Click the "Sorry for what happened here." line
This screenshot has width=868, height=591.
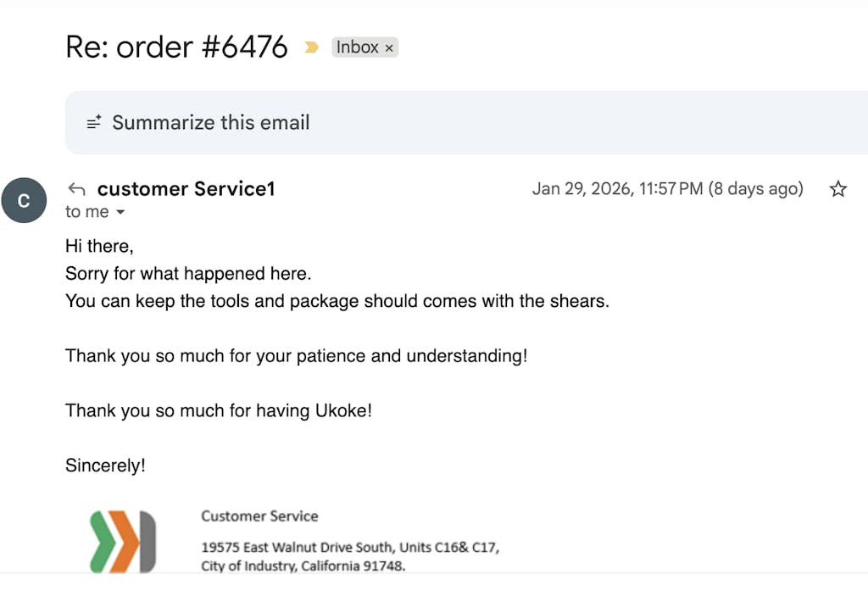[x=188, y=274]
